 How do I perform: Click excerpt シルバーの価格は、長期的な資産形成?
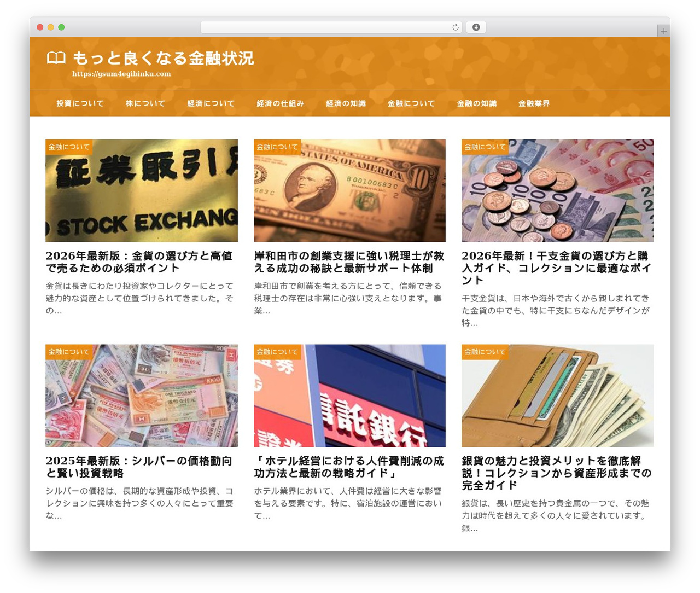139,503
